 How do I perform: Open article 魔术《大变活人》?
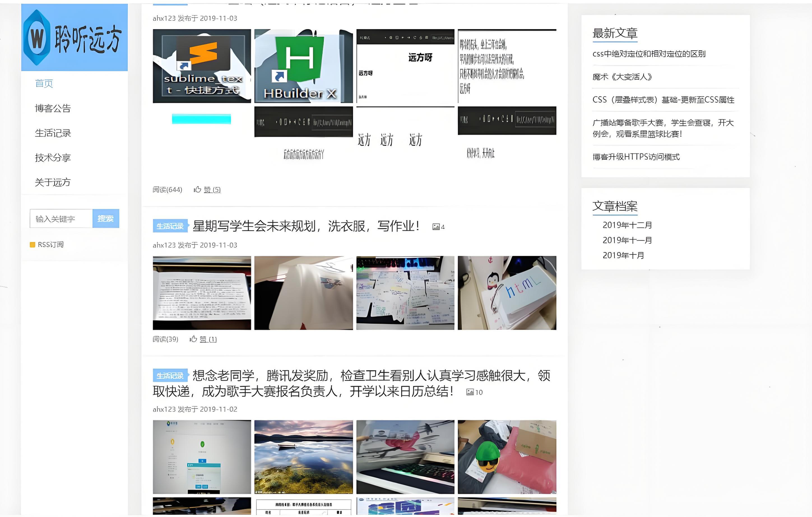tap(622, 77)
